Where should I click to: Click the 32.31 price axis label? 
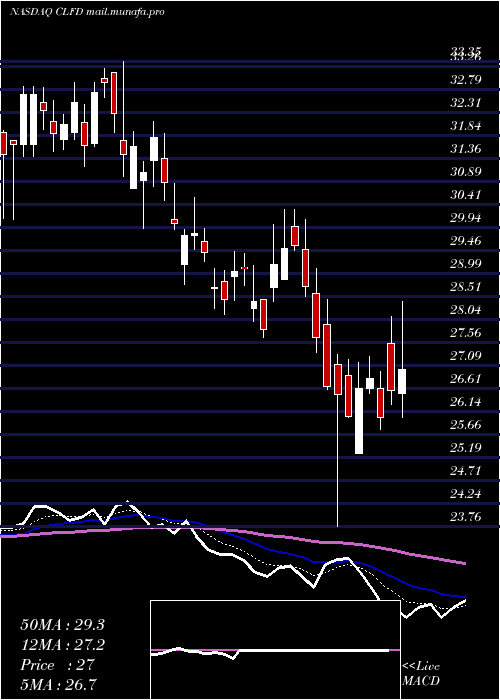[465, 103]
